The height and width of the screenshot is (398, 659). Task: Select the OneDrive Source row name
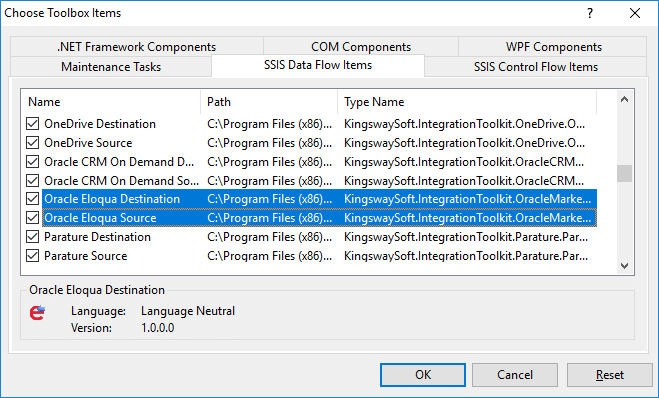(88, 143)
